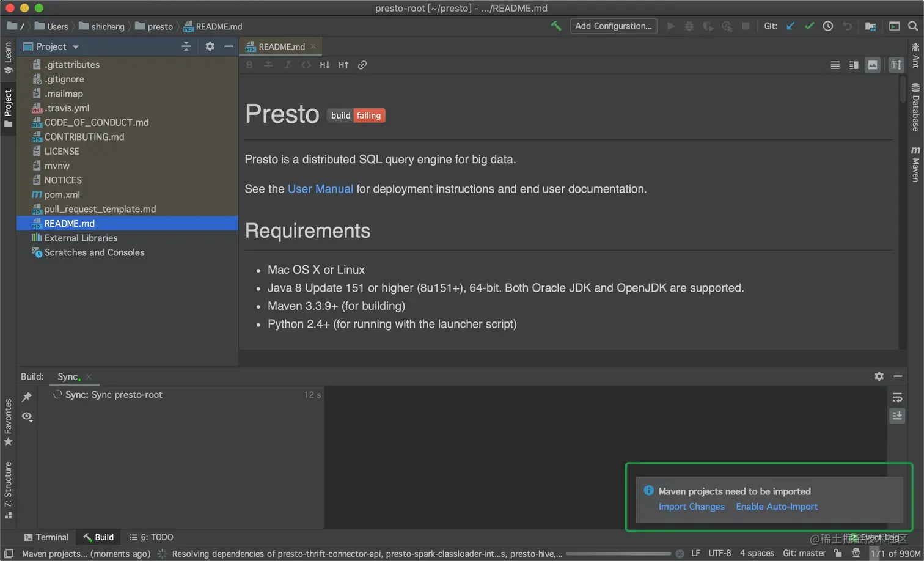
Task: Open Build panel settings gear
Action: pos(879,376)
